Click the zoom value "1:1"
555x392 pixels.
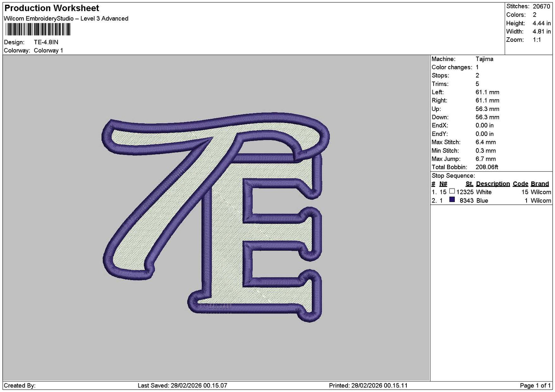[537, 40]
